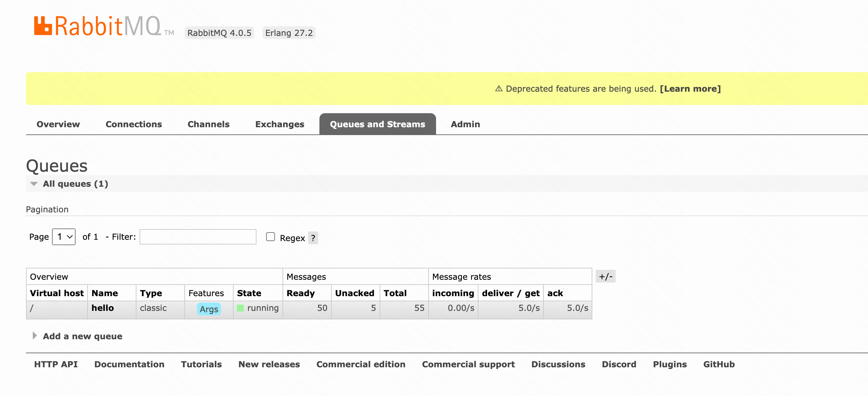Click the green running state indicator
868x396 pixels.
[x=240, y=308]
